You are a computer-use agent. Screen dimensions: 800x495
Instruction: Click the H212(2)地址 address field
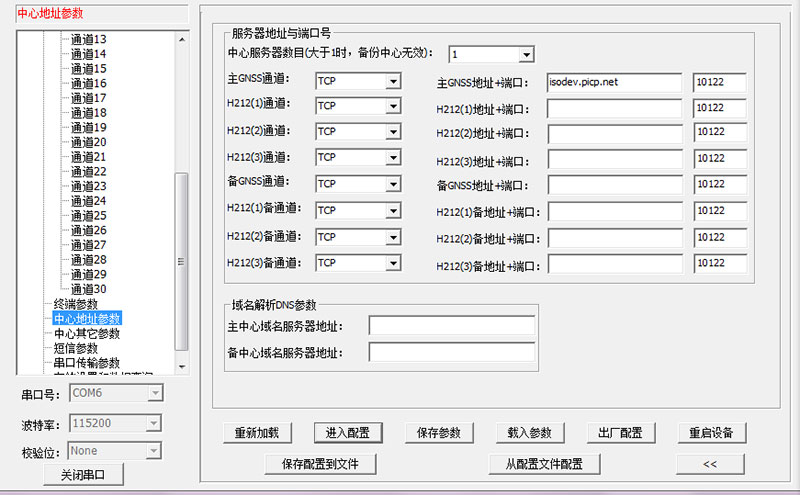(x=615, y=133)
